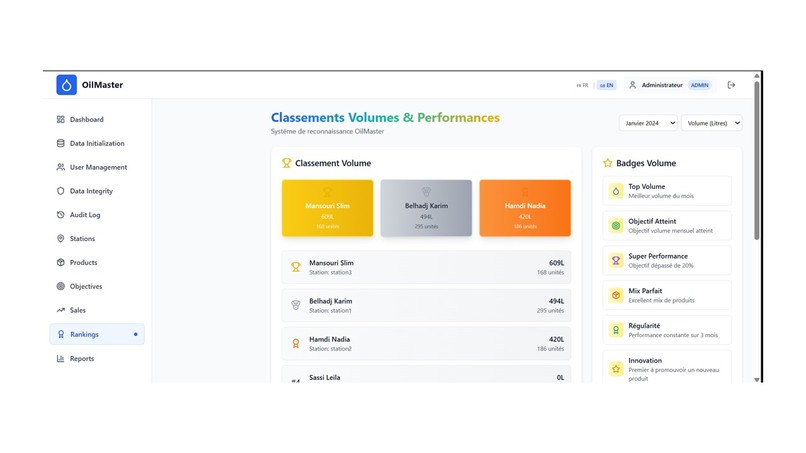Click the Mix Parfait box badge icon

(x=616, y=295)
